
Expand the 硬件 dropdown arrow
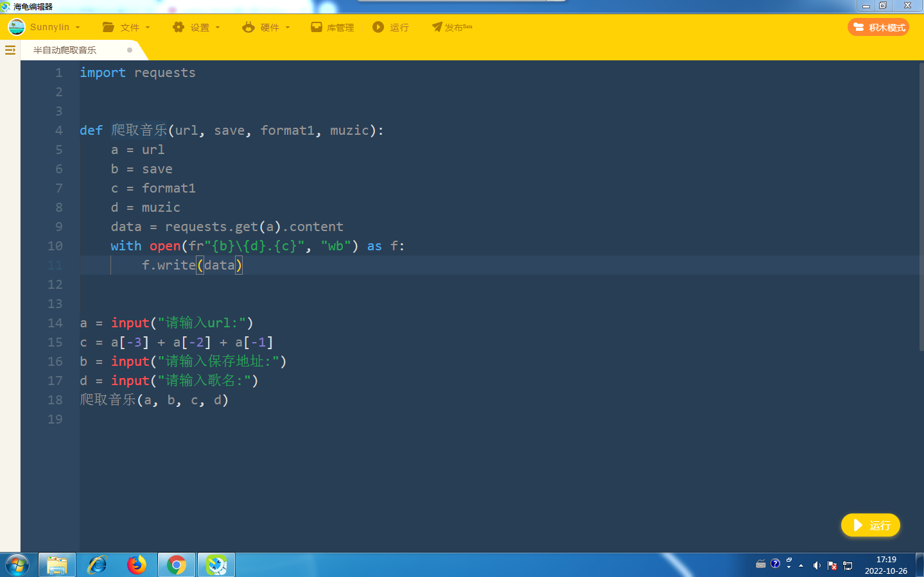(x=288, y=28)
